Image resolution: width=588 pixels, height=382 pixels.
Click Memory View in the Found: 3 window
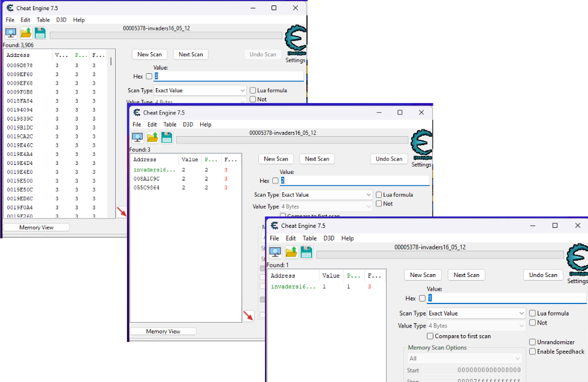(163, 331)
